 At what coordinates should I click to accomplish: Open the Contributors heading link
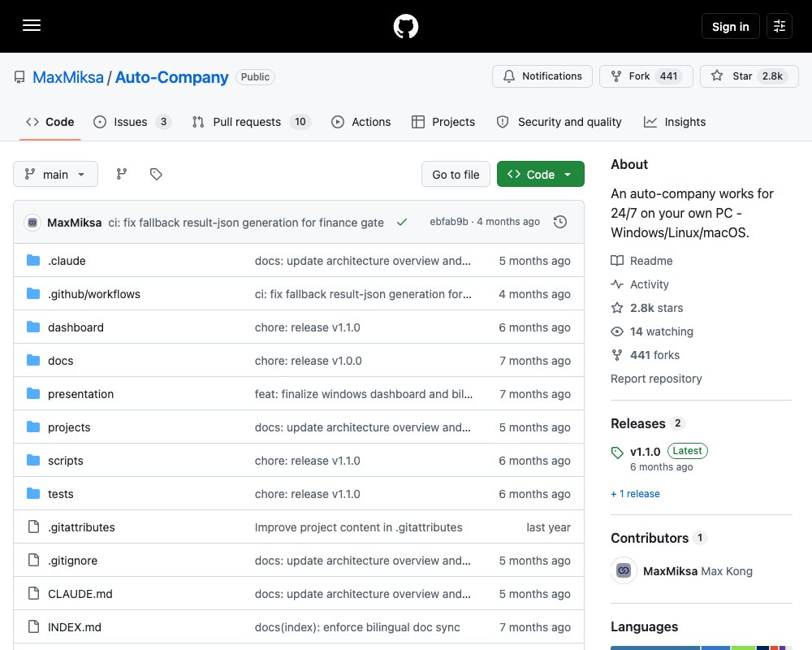[659, 538]
